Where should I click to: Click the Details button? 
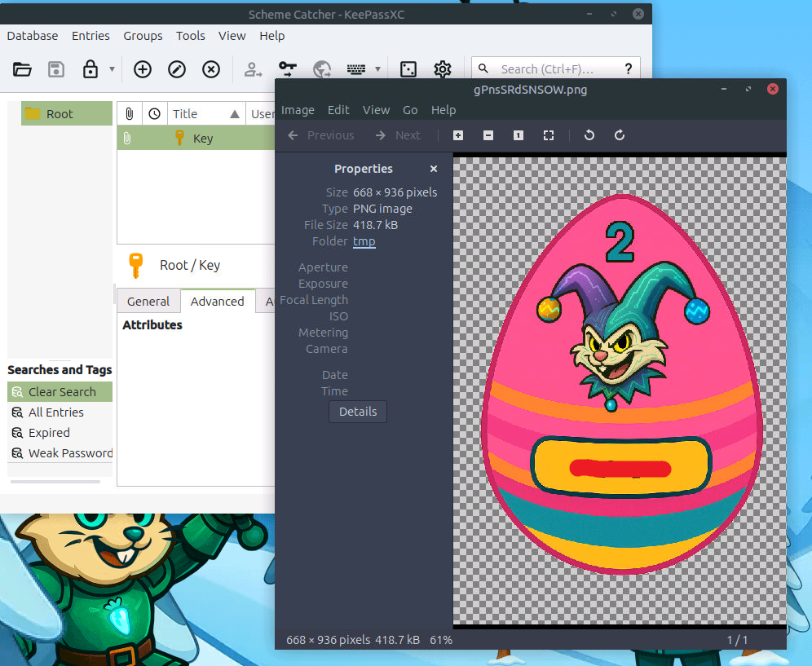(x=358, y=412)
